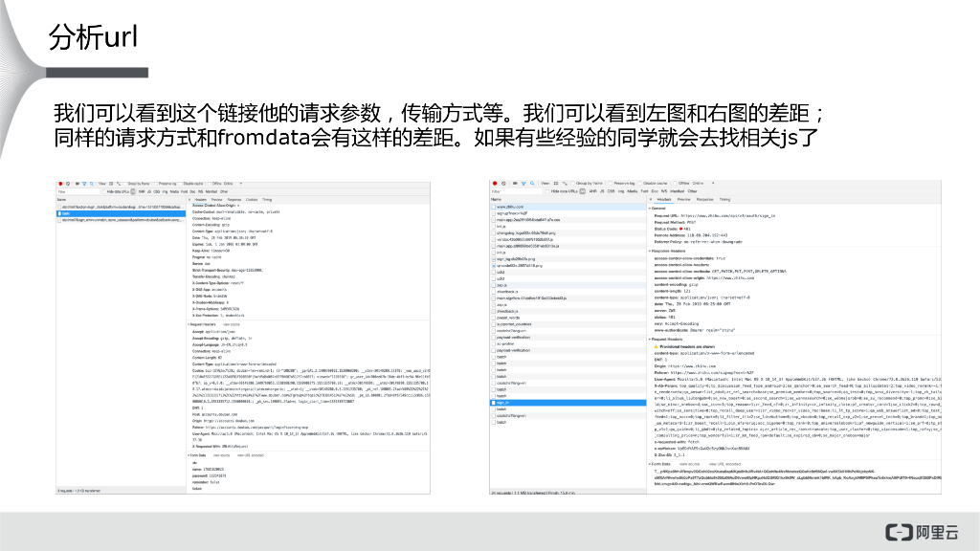Click the search magnifier icon in right DevTools
This screenshot has width=980, height=551.
(x=532, y=184)
